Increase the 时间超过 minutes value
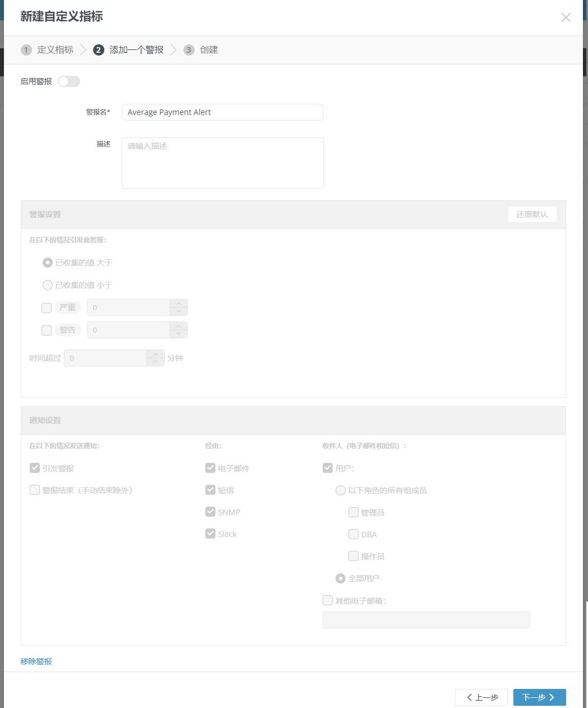Image resolution: width=588 pixels, height=708 pixels. point(155,354)
